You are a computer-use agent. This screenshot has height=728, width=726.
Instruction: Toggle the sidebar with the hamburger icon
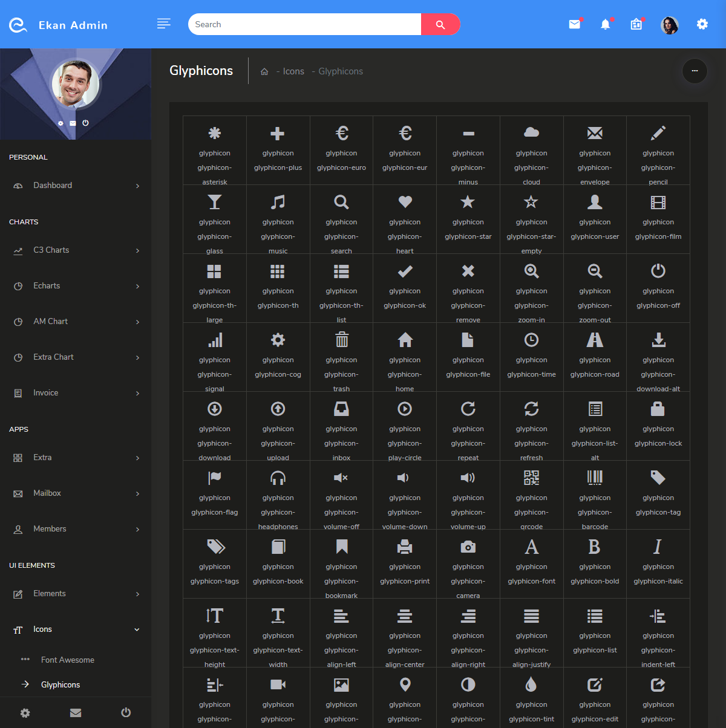pyautogui.click(x=163, y=24)
